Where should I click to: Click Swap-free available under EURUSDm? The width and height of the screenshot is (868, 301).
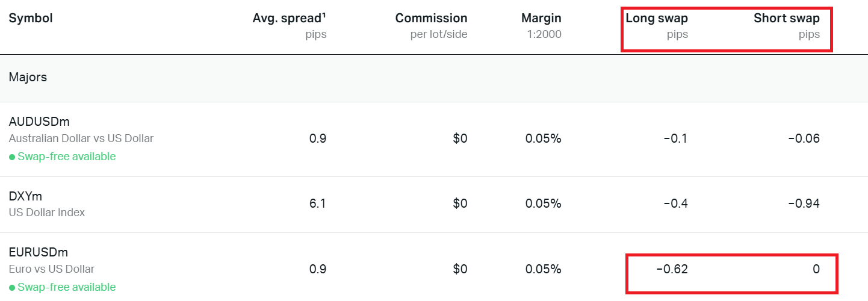coord(66,287)
